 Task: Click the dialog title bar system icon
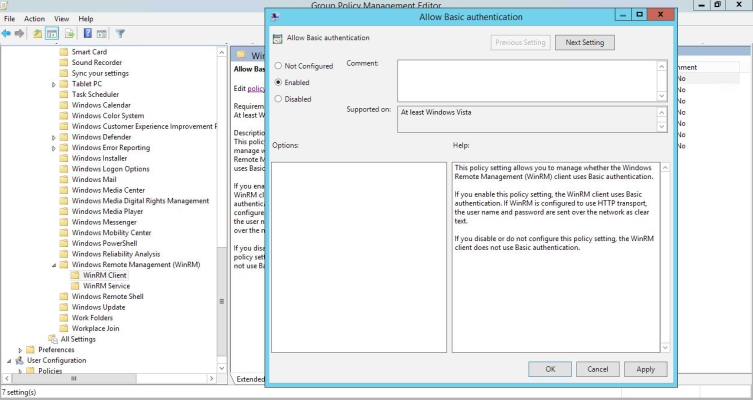pyautogui.click(x=275, y=16)
